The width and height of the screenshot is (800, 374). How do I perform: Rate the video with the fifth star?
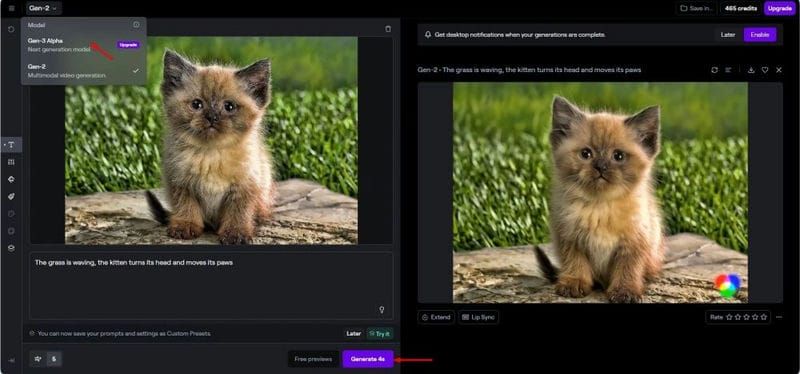[764, 317]
